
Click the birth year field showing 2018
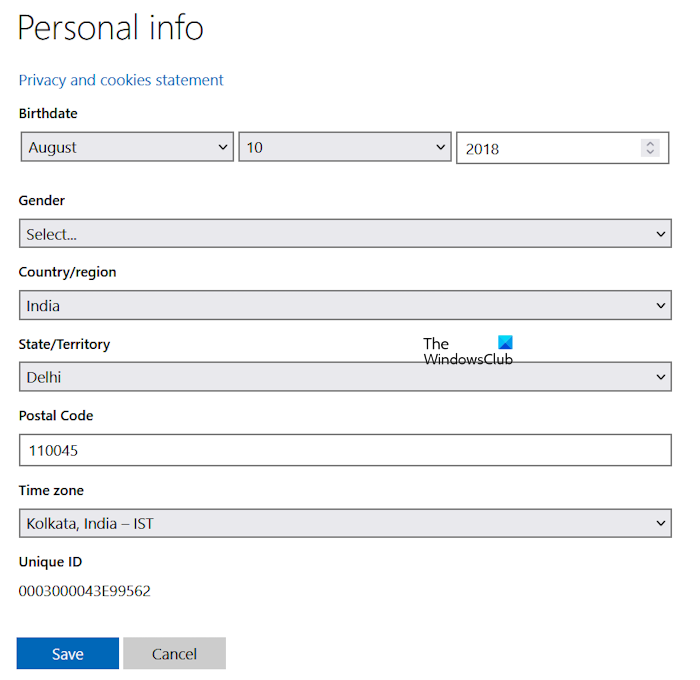[x=545, y=148]
